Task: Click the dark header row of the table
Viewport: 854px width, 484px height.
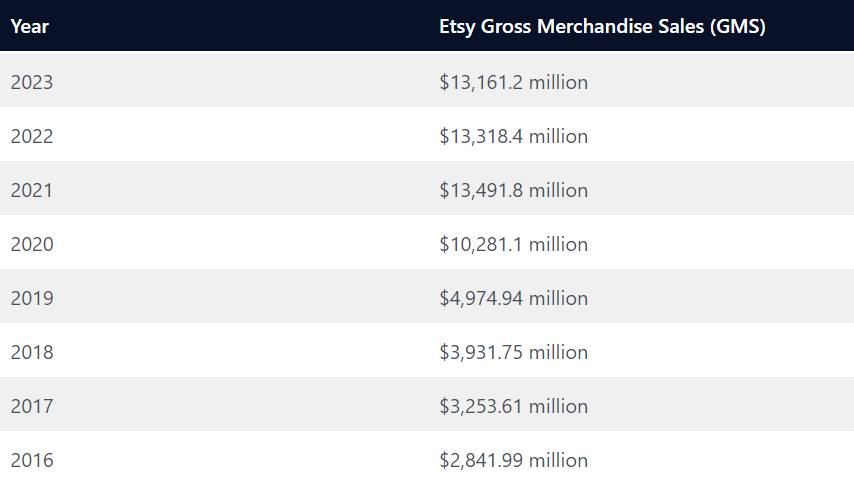Action: tap(250, 26)
